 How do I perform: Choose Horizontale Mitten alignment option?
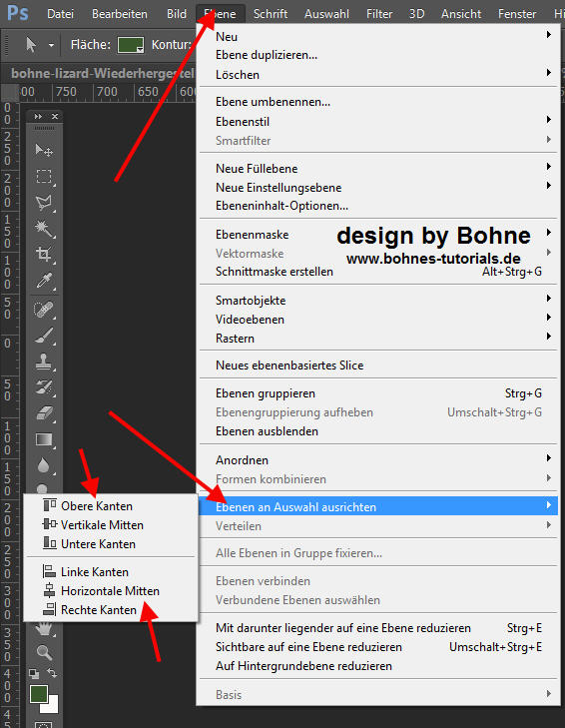(111, 591)
